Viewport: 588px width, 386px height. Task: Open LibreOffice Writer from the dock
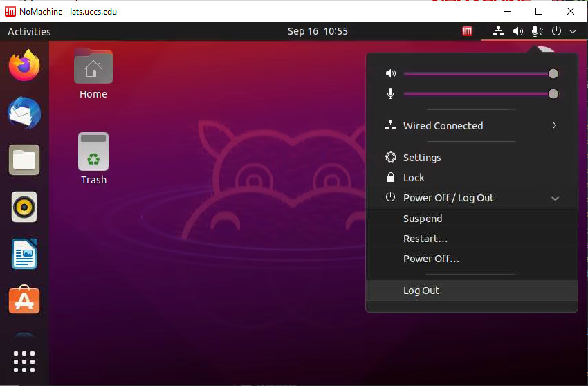[x=24, y=254]
